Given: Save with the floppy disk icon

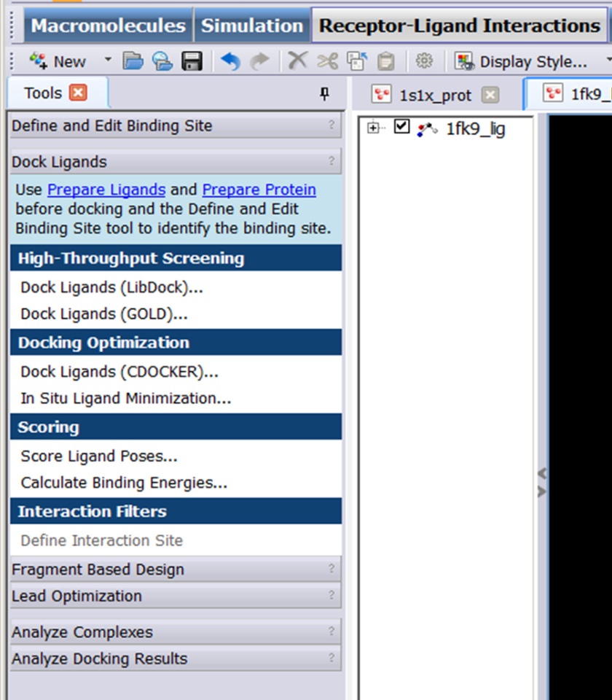Looking at the screenshot, I should tap(192, 61).
